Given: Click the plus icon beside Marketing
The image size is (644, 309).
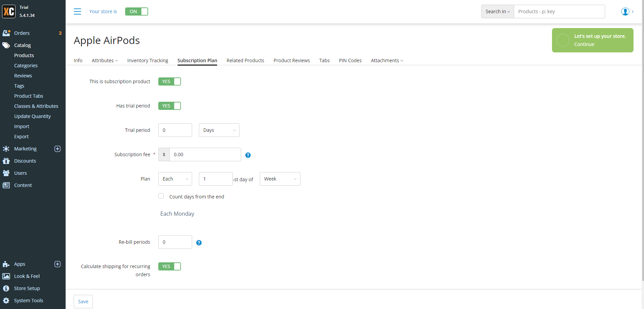Looking at the screenshot, I should tap(57, 149).
